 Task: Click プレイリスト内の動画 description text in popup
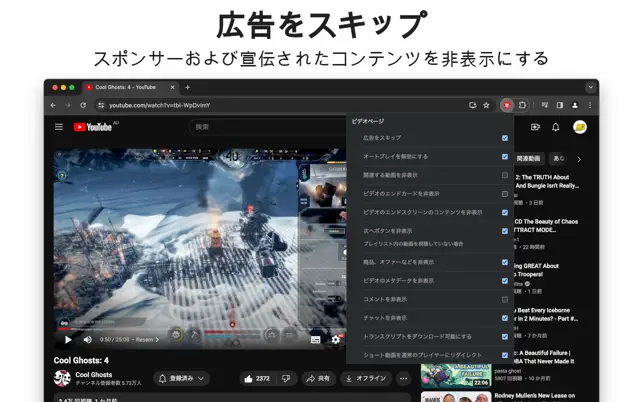click(413, 244)
